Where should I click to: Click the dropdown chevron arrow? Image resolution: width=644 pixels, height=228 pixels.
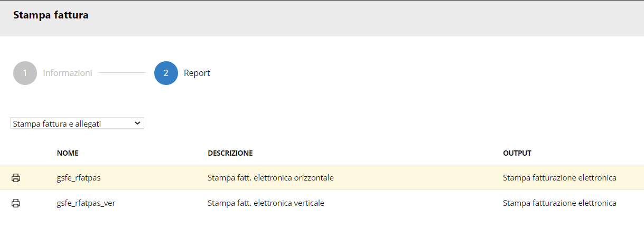[137, 123]
